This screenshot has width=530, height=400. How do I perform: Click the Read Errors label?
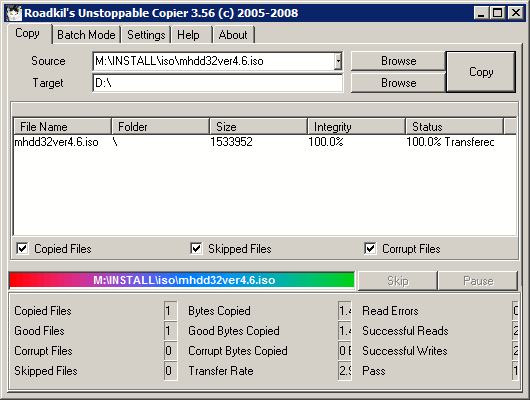tap(390, 311)
